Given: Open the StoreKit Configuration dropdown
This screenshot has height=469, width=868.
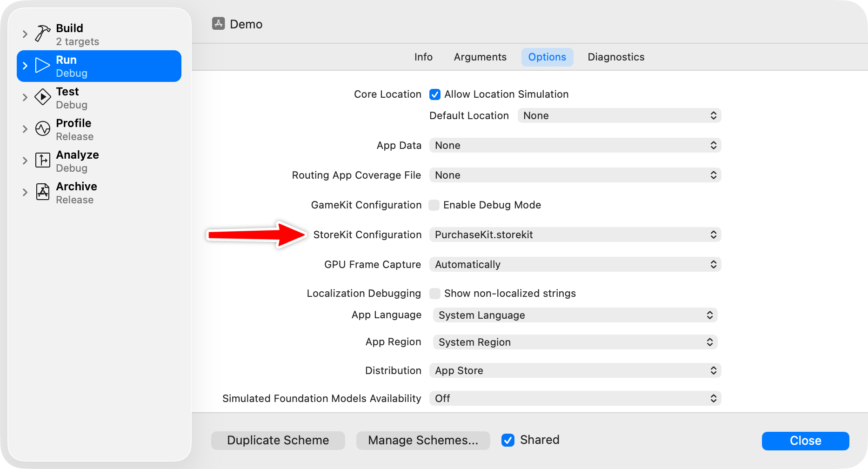Looking at the screenshot, I should point(575,234).
